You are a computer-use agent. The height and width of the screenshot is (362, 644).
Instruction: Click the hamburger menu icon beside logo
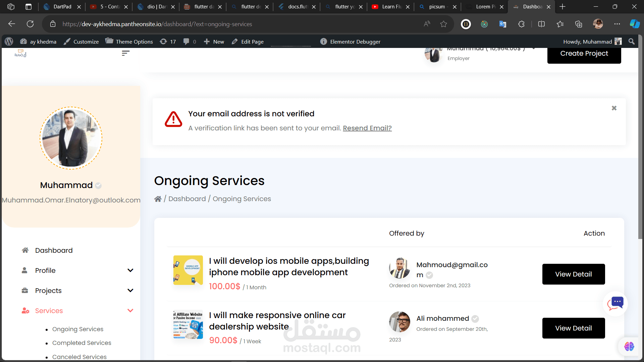click(x=125, y=53)
